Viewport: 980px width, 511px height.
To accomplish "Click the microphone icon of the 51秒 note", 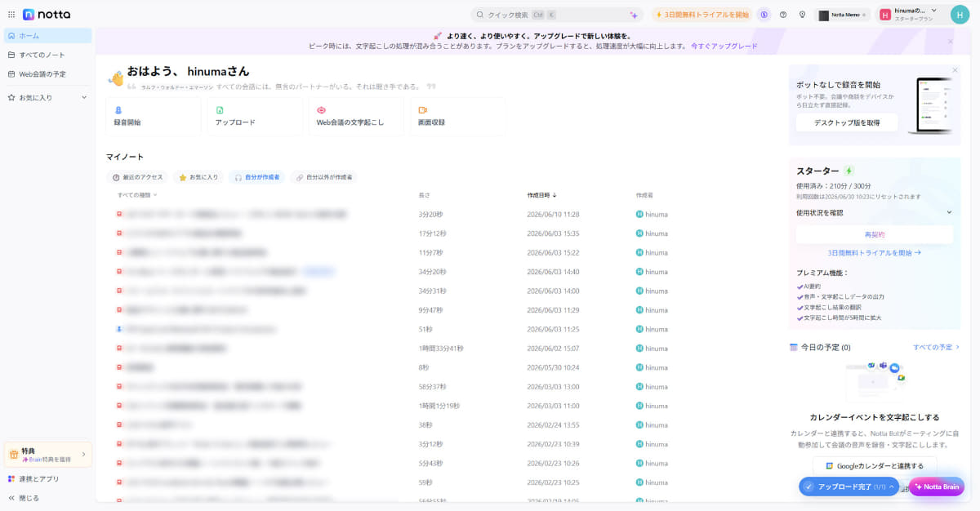I will point(119,329).
